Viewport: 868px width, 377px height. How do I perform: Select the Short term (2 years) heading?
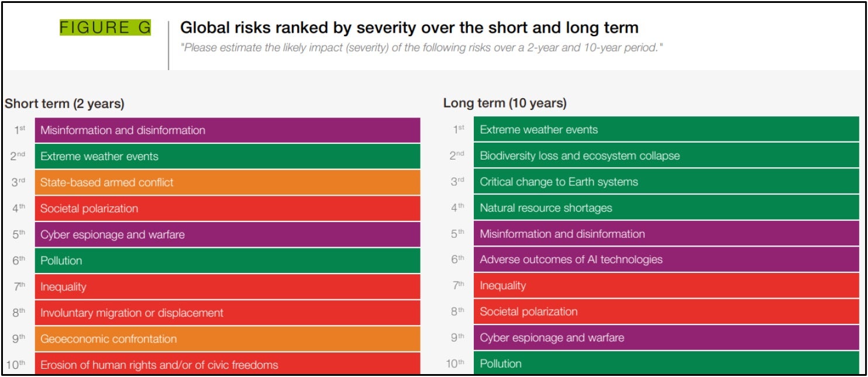pos(64,104)
